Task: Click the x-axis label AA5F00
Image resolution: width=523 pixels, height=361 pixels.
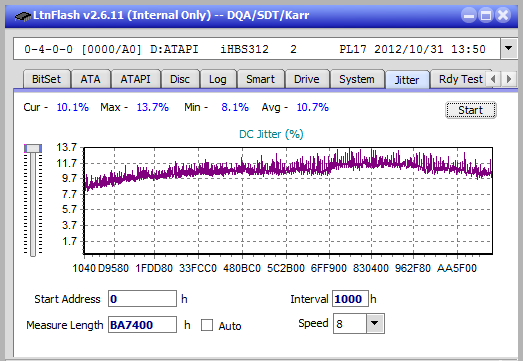Action: coord(457,268)
